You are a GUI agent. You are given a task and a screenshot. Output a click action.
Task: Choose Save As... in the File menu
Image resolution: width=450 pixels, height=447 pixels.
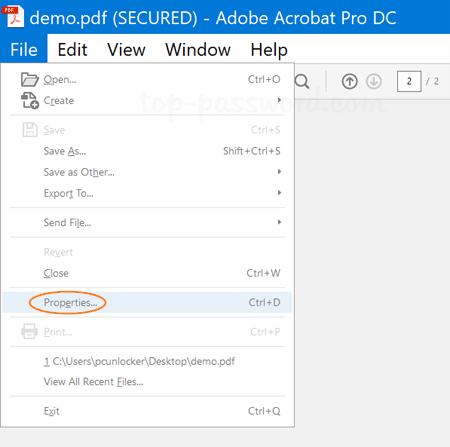click(x=147, y=151)
